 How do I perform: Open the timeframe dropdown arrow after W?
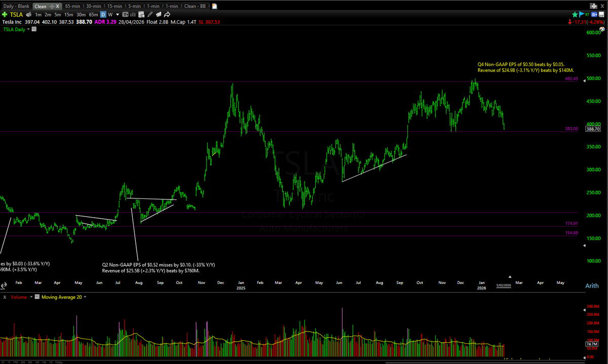coord(118,14)
